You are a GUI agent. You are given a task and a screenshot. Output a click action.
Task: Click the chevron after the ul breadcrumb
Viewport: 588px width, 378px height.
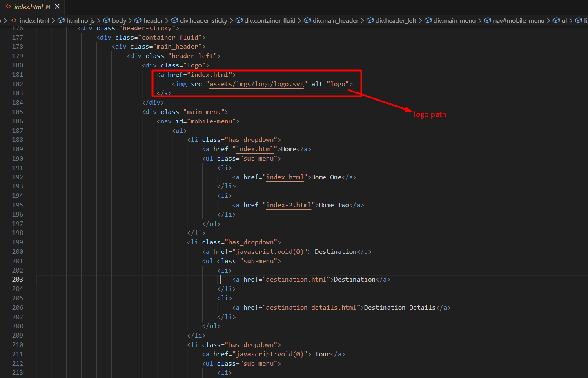pyautogui.click(x=571, y=20)
